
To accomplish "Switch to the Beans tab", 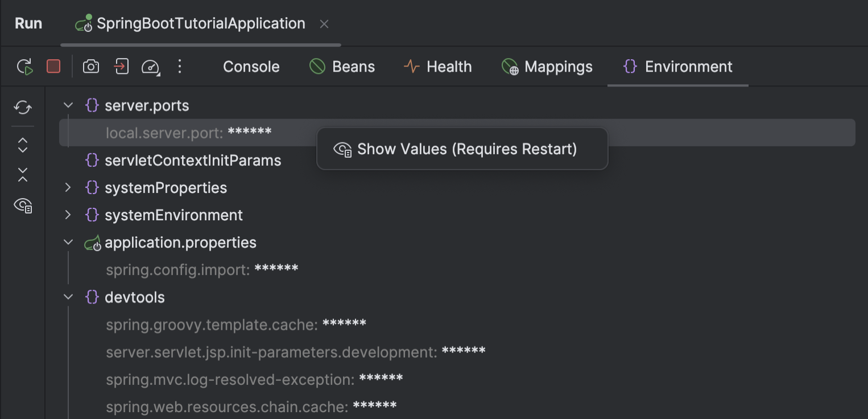I will click(x=342, y=67).
